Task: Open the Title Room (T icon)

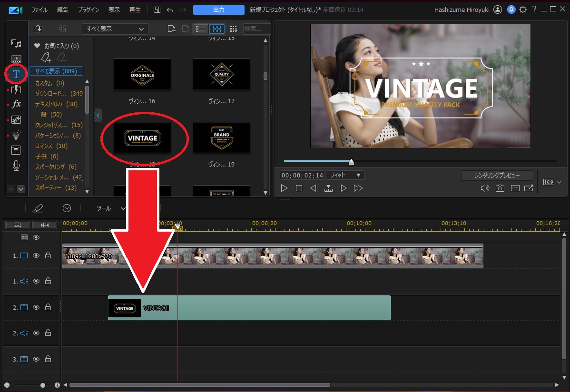Action: (x=16, y=74)
